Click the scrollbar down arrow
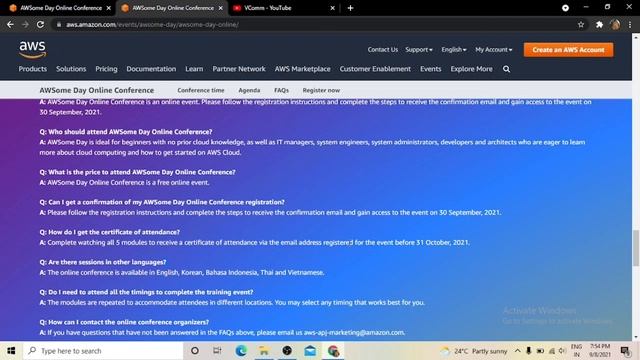This screenshot has width=640, height=360. coord(636,337)
